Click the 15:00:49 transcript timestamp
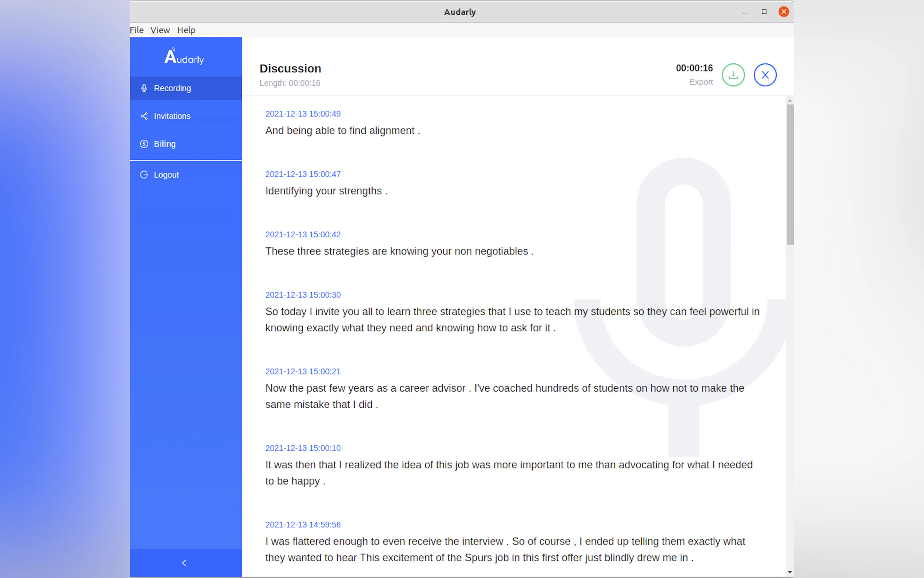Viewport: 924px width, 578px height. click(x=303, y=114)
